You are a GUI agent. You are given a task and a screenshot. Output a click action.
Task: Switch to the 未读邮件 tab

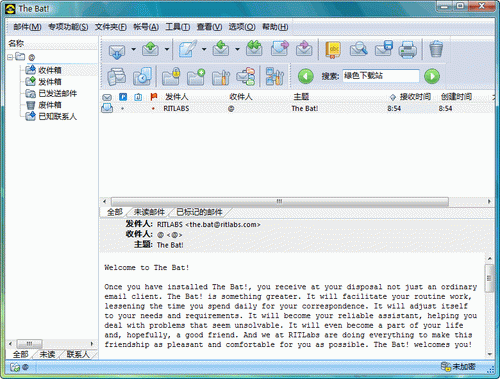tap(149, 212)
